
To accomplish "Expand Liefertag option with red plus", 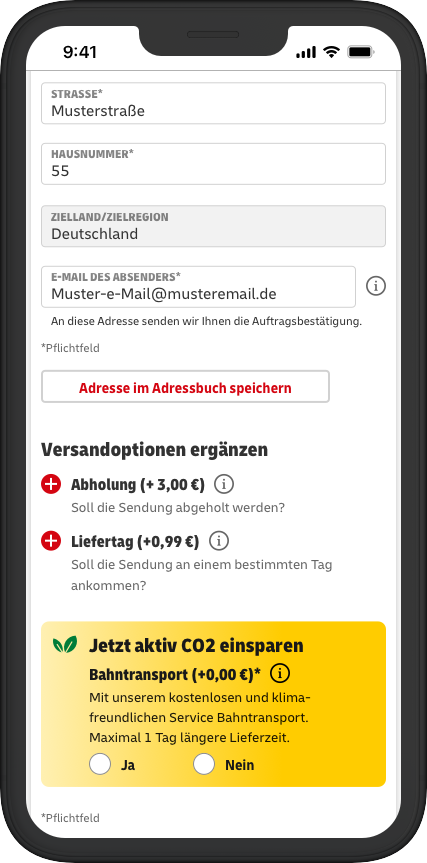I will point(51,541).
